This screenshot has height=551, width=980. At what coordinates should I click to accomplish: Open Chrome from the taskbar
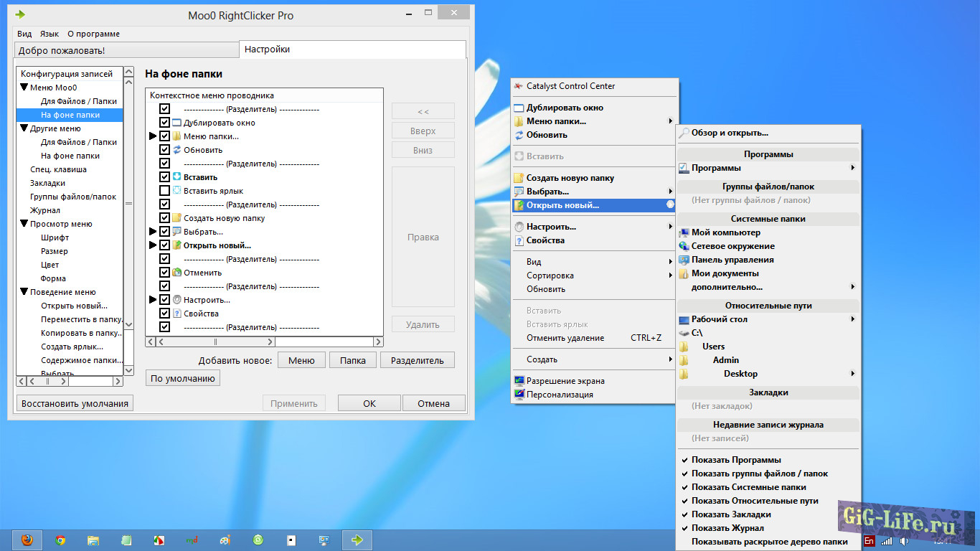coord(61,540)
